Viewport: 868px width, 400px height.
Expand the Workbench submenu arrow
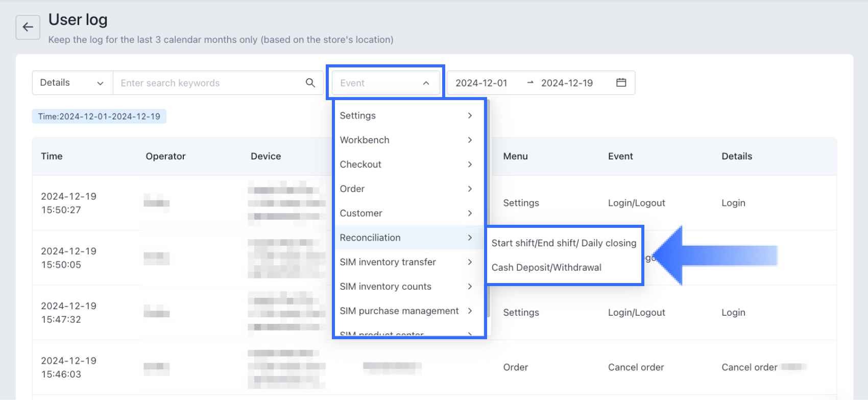(x=470, y=140)
